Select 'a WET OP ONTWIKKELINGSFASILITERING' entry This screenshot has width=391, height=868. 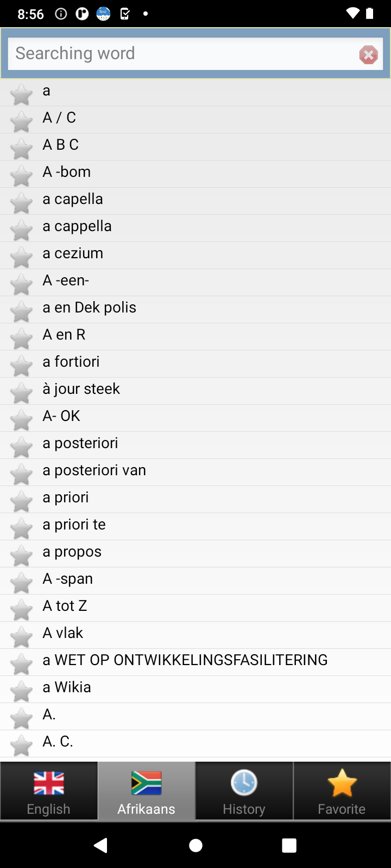point(185,660)
